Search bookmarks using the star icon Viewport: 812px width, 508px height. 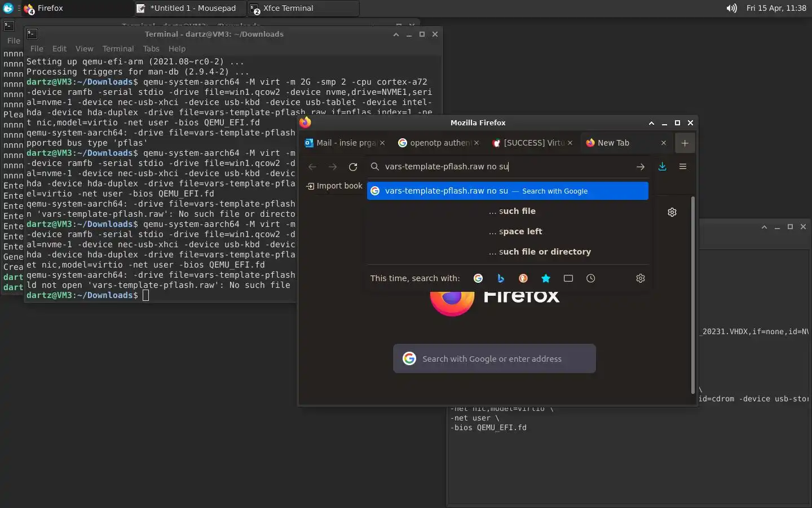point(546,278)
